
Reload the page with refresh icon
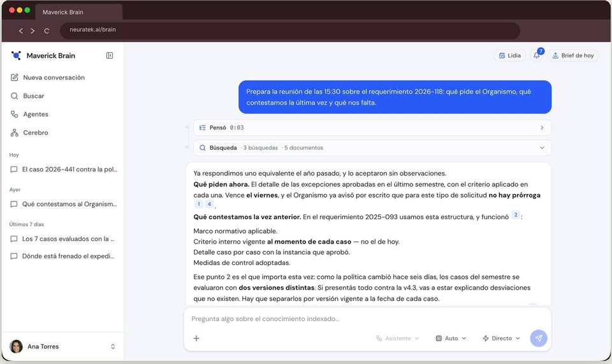click(x=47, y=31)
